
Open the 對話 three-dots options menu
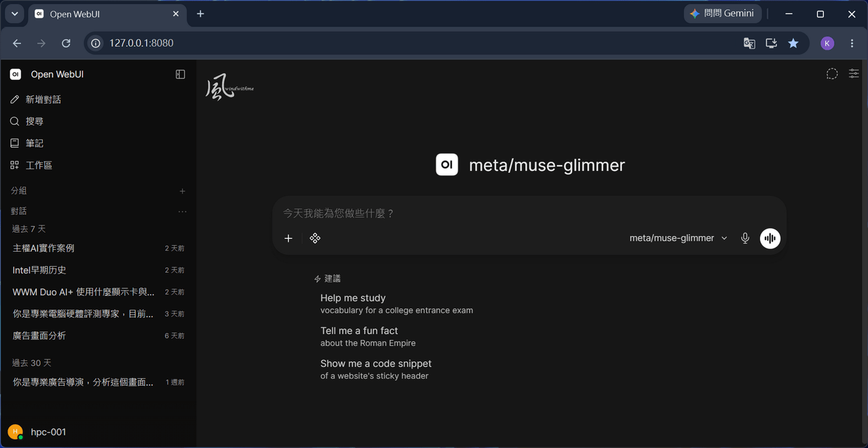(x=182, y=212)
